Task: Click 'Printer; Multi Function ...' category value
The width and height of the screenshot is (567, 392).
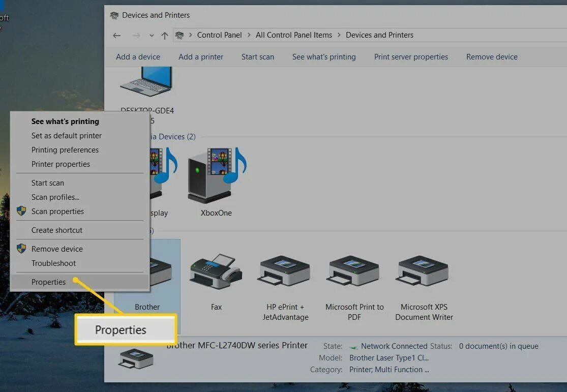Action: [389, 370]
